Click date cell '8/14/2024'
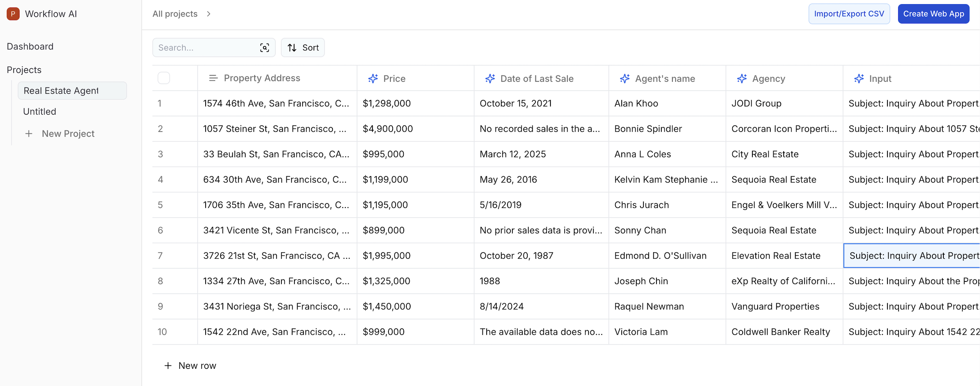 (x=542, y=306)
